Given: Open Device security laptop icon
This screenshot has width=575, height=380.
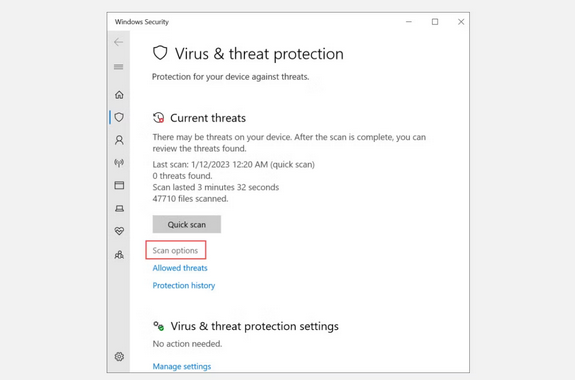Looking at the screenshot, I should coord(119,208).
